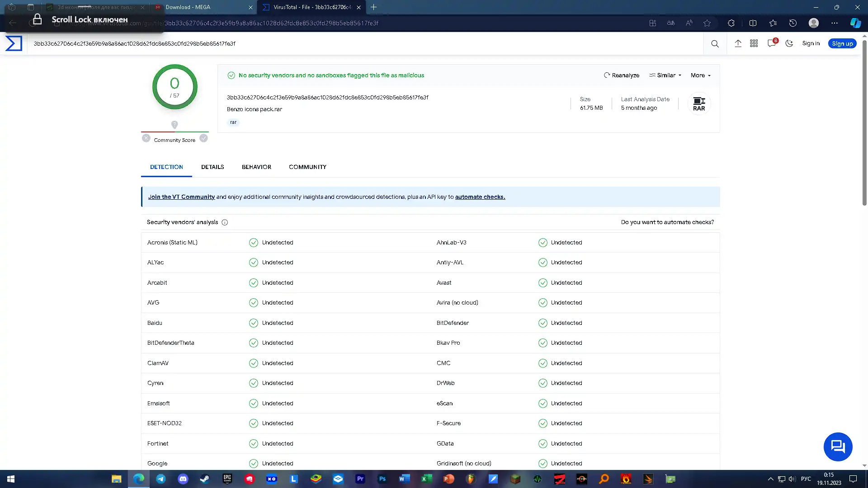
Task: Click the upload file arrow icon
Action: point(738,43)
